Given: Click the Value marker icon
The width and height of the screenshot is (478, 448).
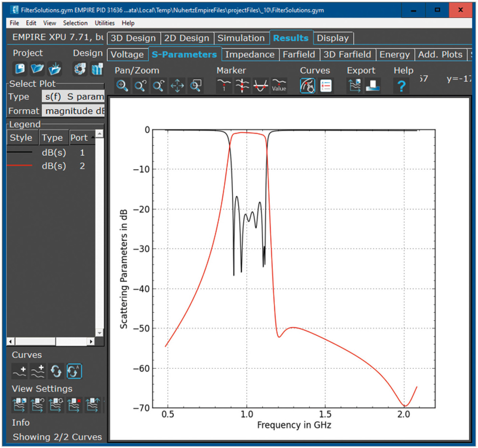Looking at the screenshot, I should [x=279, y=85].
